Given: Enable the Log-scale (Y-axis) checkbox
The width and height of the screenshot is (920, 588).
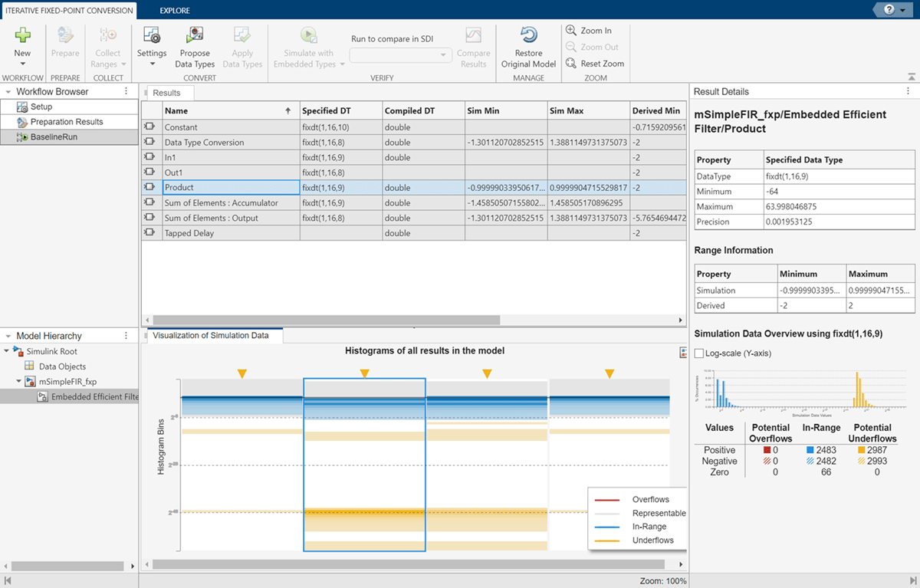Looking at the screenshot, I should (x=698, y=353).
